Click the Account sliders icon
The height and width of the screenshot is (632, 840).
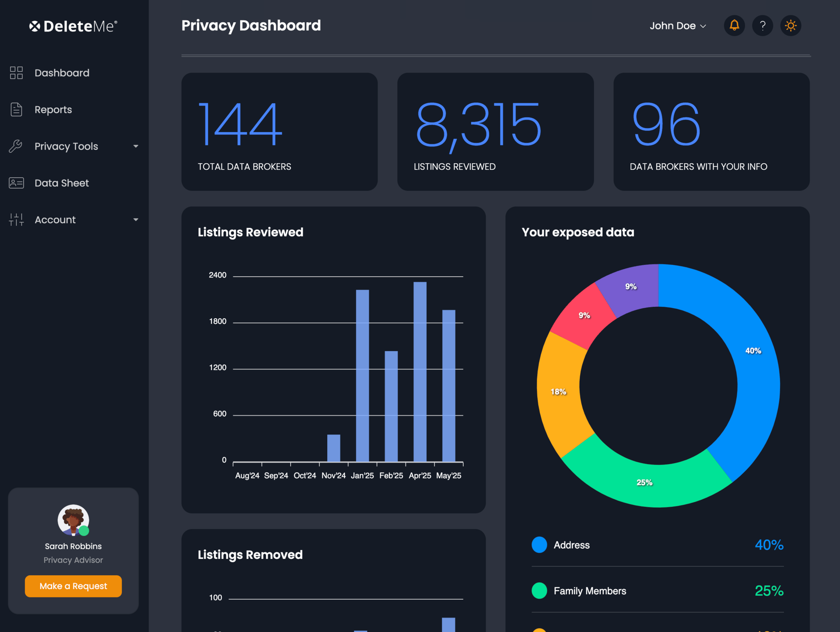16,220
